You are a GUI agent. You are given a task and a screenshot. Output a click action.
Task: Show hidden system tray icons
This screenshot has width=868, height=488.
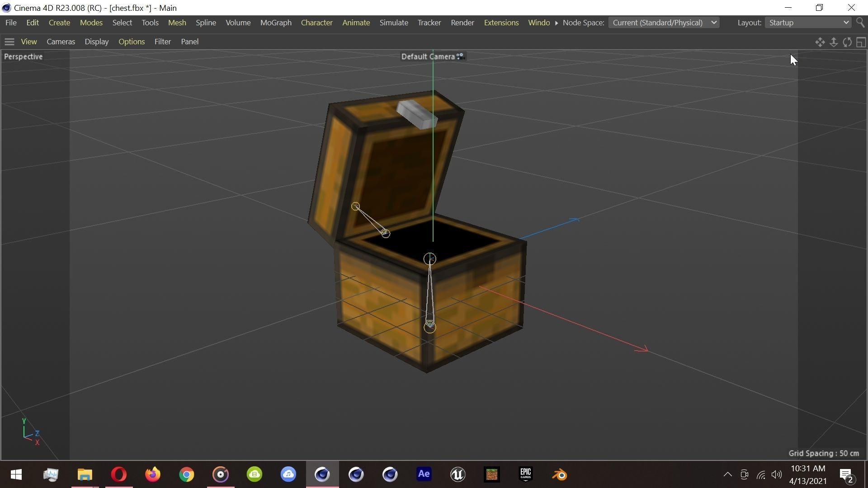point(727,474)
